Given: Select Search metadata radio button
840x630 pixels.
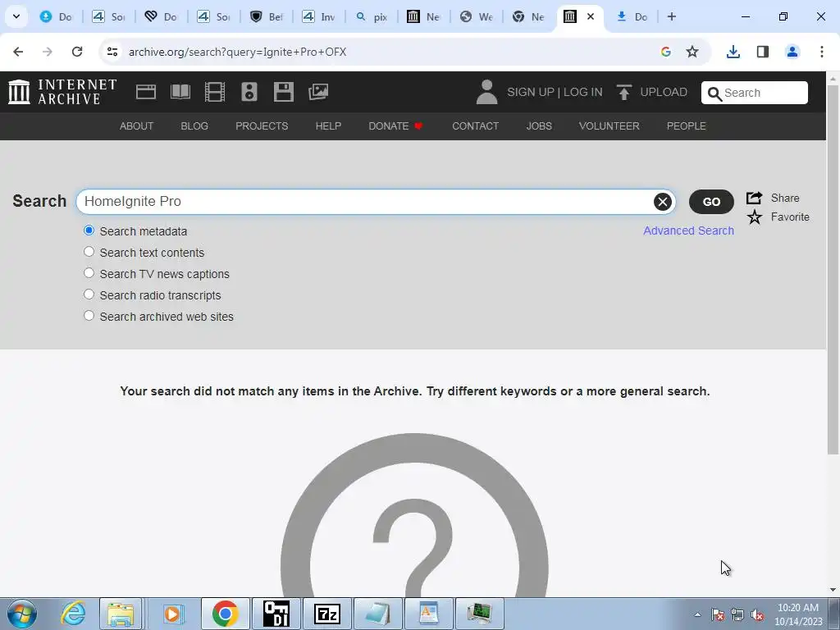Looking at the screenshot, I should (89, 231).
